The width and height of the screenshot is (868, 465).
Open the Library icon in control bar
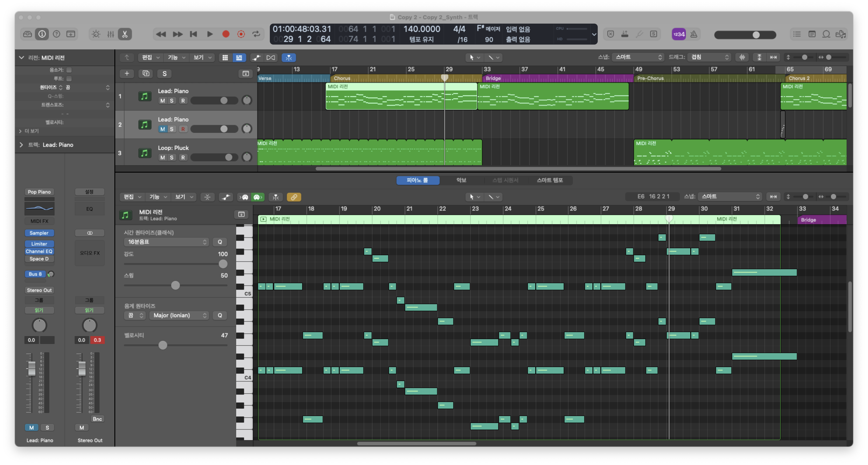tap(28, 34)
